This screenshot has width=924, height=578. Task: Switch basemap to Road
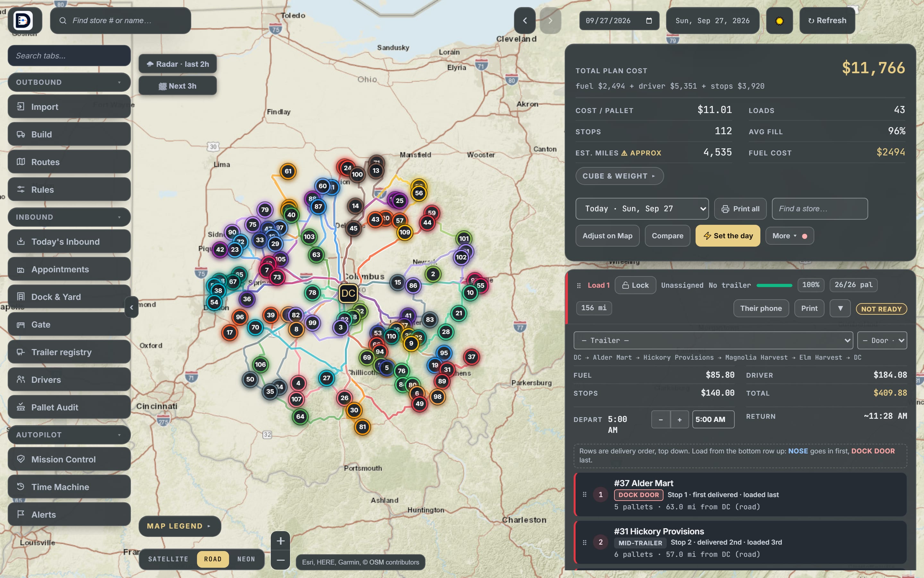[213, 559]
